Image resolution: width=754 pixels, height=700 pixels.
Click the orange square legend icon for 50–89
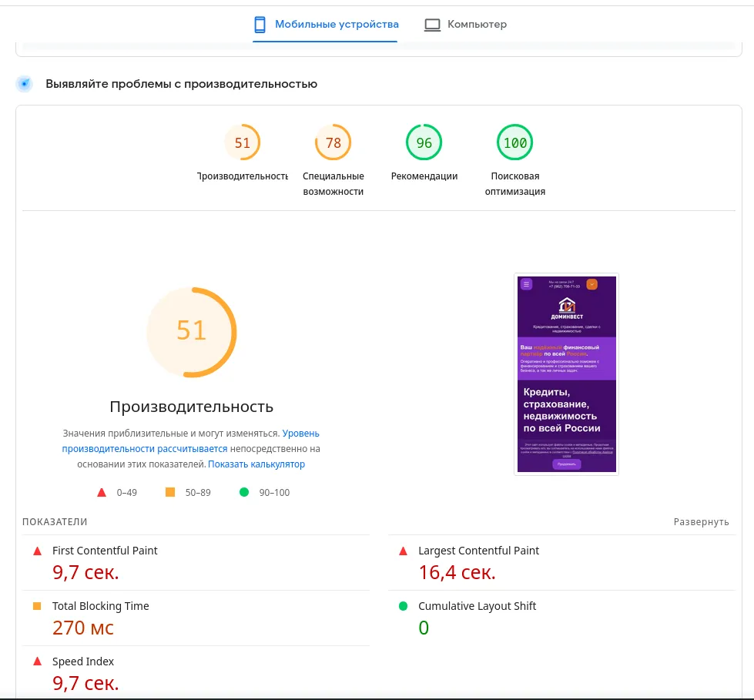click(170, 492)
